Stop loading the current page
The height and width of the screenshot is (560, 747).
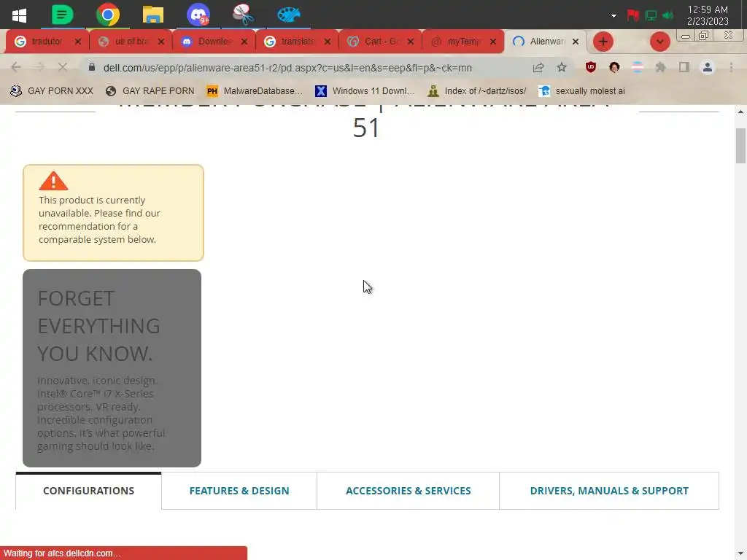coord(63,67)
